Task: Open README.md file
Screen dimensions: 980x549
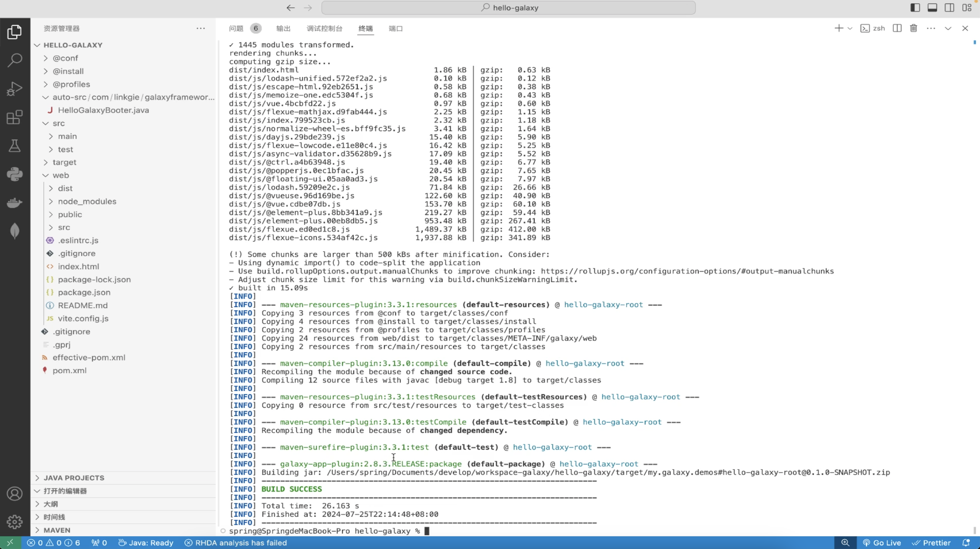Action: (x=124, y=305)
